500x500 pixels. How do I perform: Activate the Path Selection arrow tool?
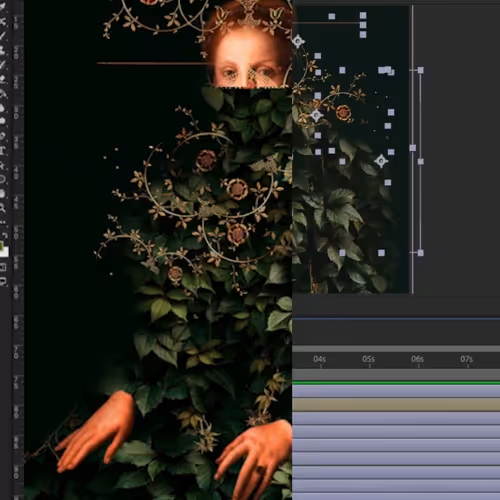tap(3, 165)
